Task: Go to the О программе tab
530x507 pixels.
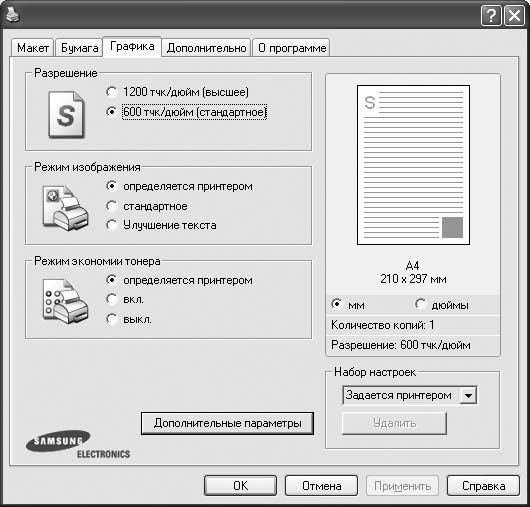Action: tap(291, 48)
